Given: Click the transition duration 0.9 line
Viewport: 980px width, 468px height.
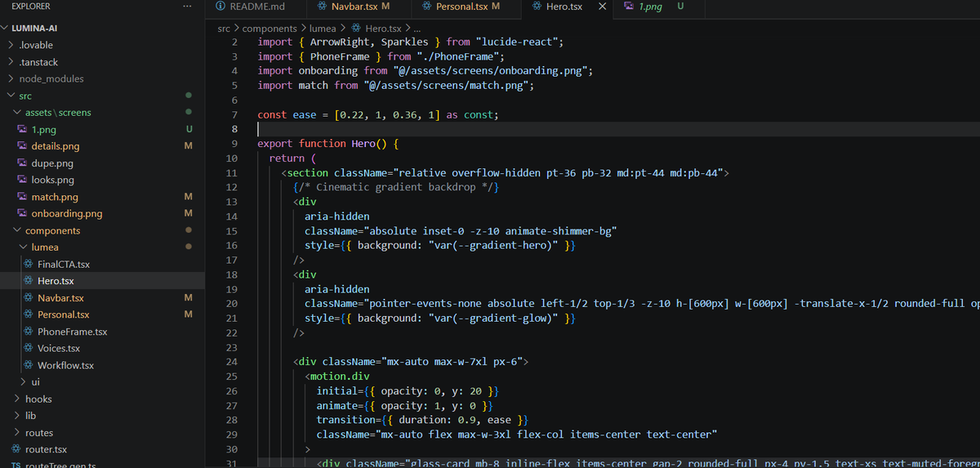Looking at the screenshot, I should tap(423, 420).
